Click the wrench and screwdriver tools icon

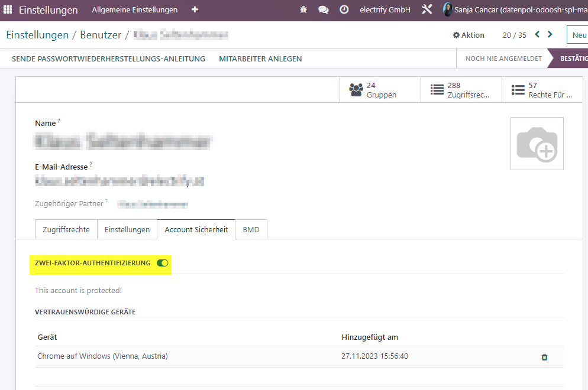click(x=427, y=9)
